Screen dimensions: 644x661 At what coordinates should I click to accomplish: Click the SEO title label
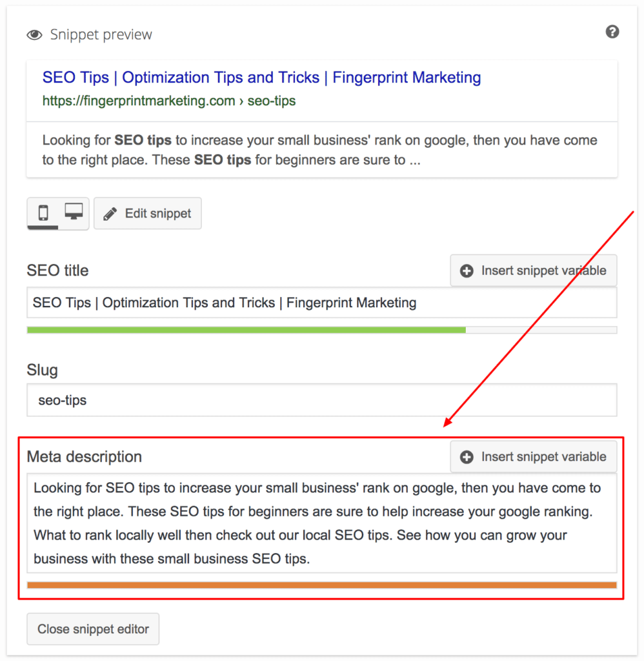point(57,271)
